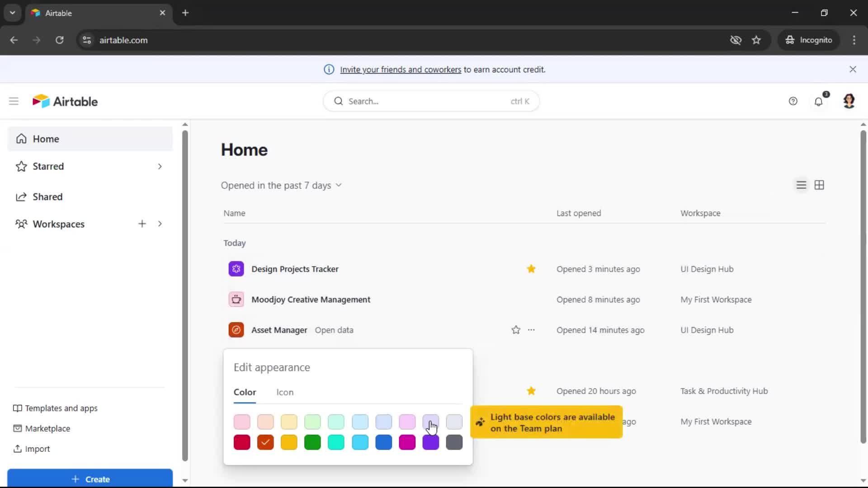Pick the teal base color

click(336, 442)
